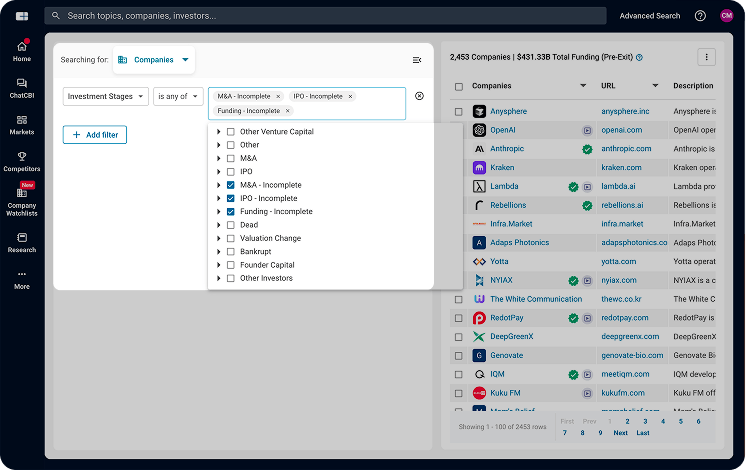Image resolution: width=746 pixels, height=470 pixels.
Task: Open Advanced Search link
Action: point(649,16)
